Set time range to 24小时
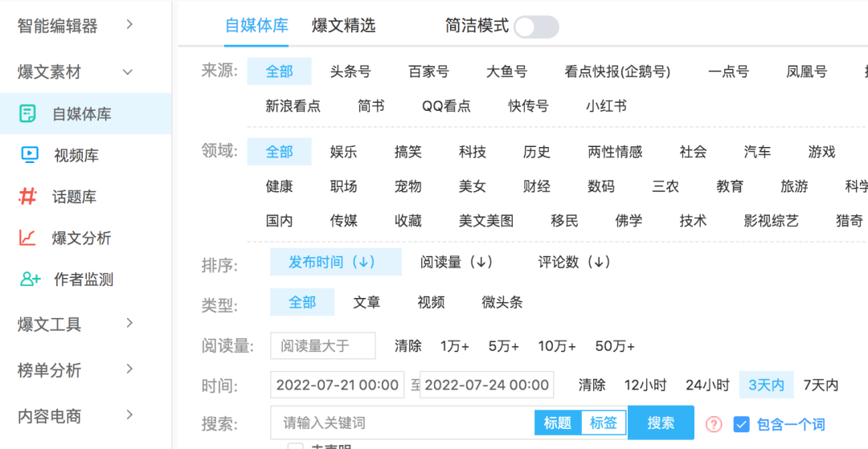The height and width of the screenshot is (449, 868). tap(707, 385)
